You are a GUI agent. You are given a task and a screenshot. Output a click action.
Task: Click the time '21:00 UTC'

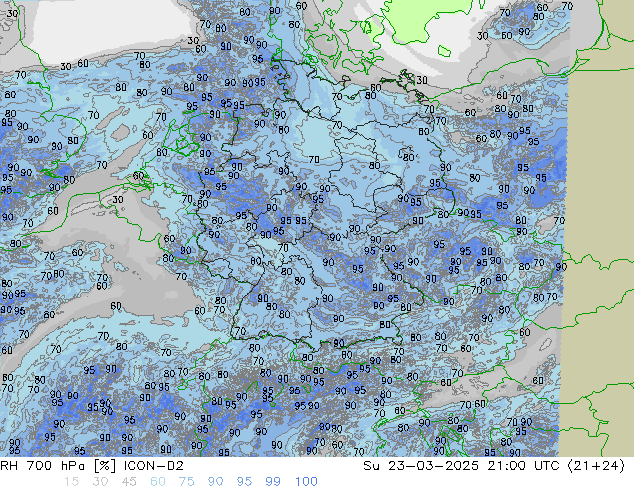tap(523, 466)
